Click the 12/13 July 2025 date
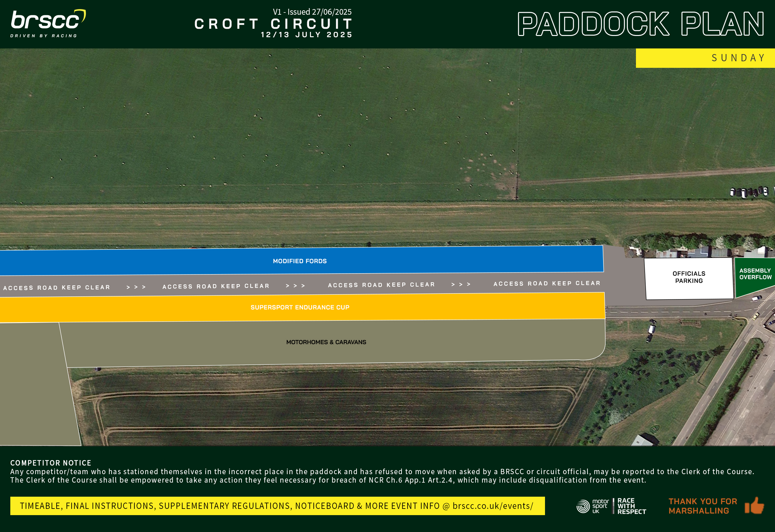 [x=307, y=35]
